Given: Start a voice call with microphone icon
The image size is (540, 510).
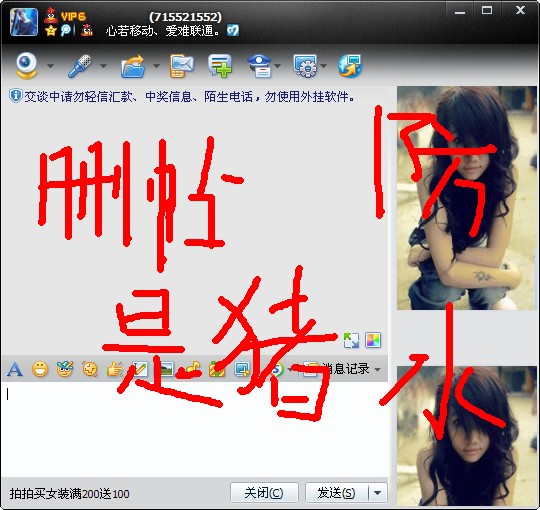Looking at the screenshot, I should 80,66.
